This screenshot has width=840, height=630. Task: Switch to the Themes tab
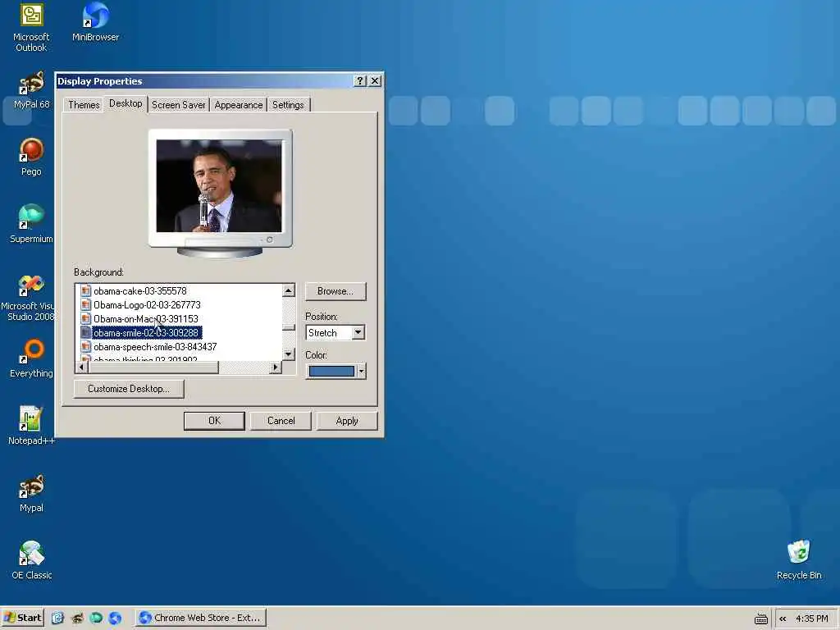point(84,105)
